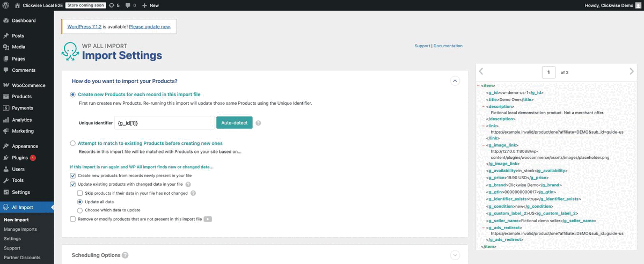
Task: Click the Marketing megaphone icon
Action: click(x=6, y=131)
